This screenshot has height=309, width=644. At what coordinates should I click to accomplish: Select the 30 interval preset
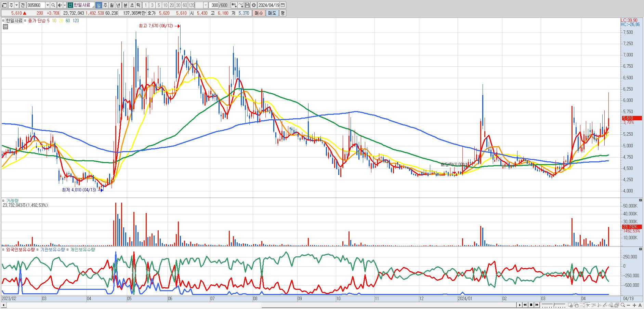click(x=178, y=5)
